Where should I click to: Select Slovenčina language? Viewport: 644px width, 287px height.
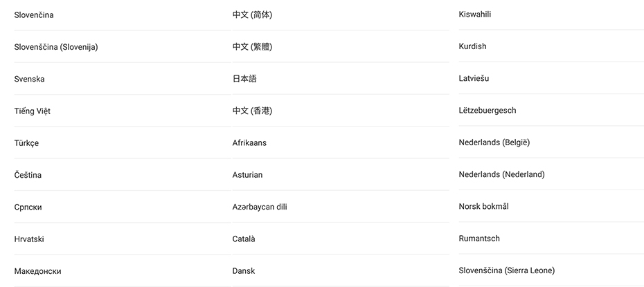pos(34,15)
